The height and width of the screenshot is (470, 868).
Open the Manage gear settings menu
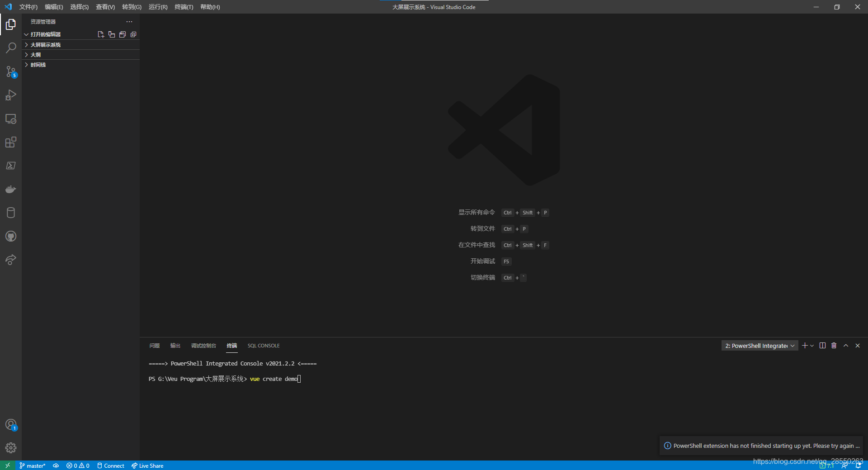(11, 448)
